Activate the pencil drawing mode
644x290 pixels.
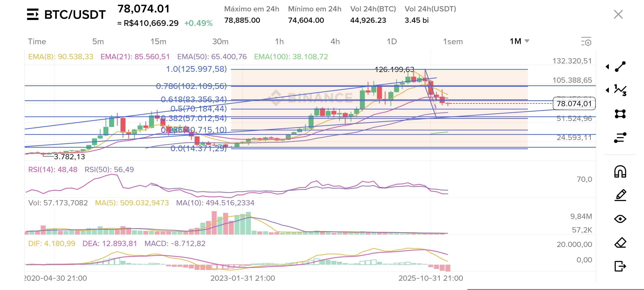(x=620, y=195)
